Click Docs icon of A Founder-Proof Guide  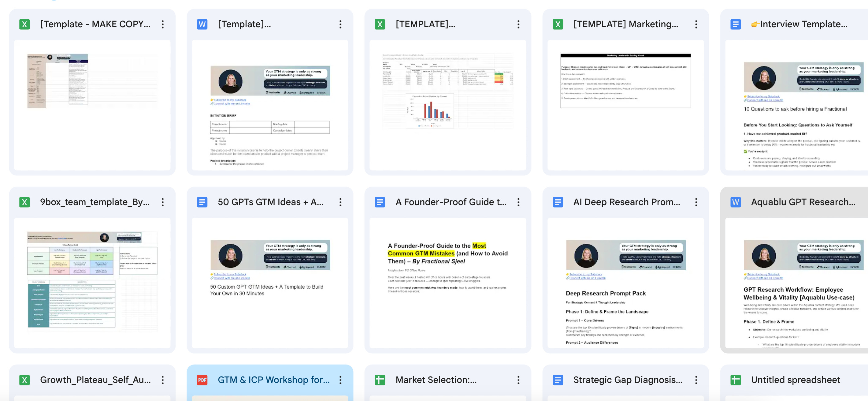tap(380, 202)
